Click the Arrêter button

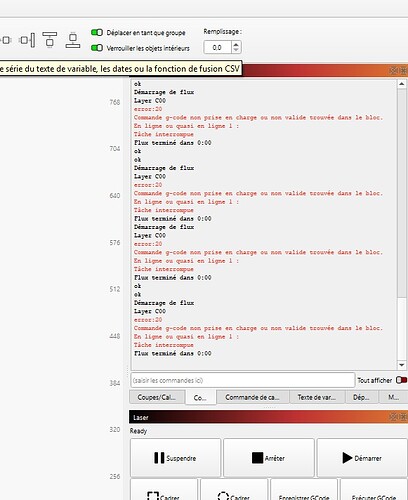pos(269,458)
